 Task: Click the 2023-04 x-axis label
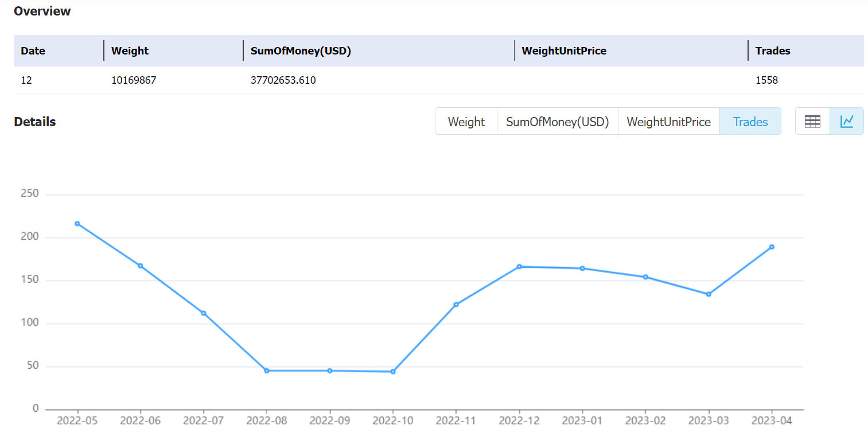pos(772,421)
